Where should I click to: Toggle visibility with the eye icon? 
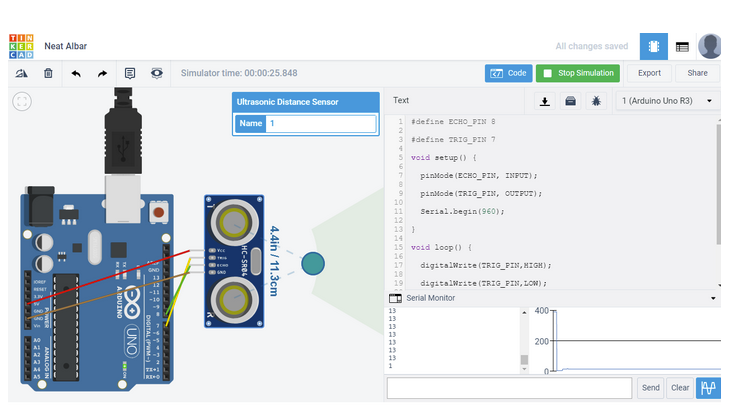157,73
